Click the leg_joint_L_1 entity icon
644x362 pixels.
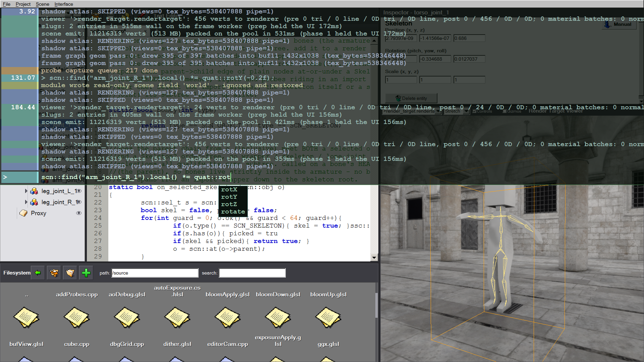pyautogui.click(x=34, y=191)
